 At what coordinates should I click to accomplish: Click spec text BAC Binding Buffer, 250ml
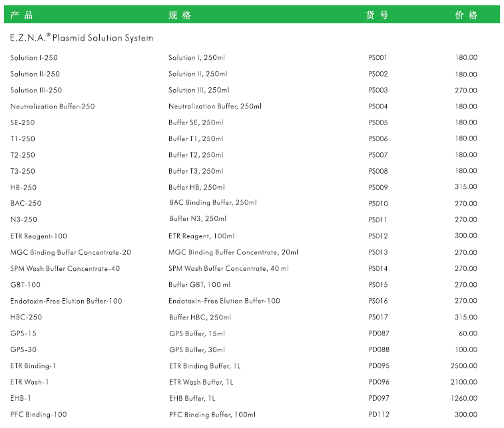213,202
